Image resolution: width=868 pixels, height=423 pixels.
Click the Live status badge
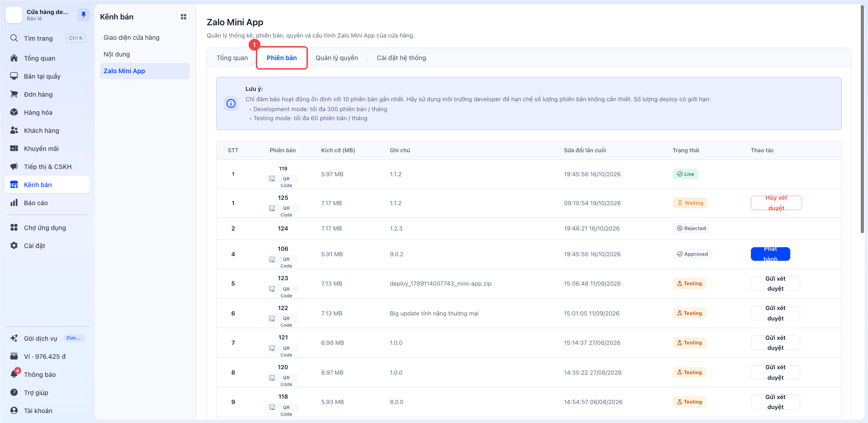(685, 174)
